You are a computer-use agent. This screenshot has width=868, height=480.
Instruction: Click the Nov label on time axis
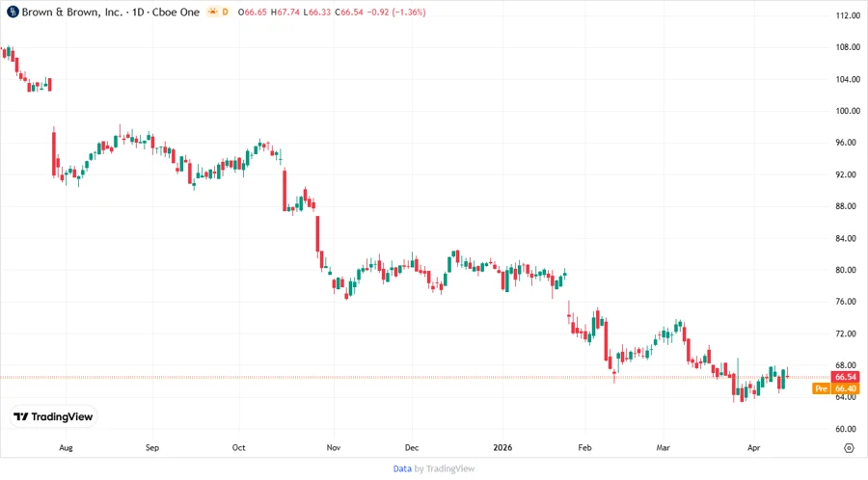click(x=334, y=447)
